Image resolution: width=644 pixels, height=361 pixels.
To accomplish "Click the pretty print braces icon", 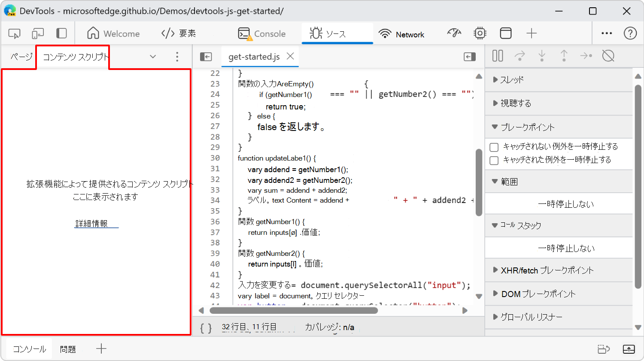I will (206, 328).
